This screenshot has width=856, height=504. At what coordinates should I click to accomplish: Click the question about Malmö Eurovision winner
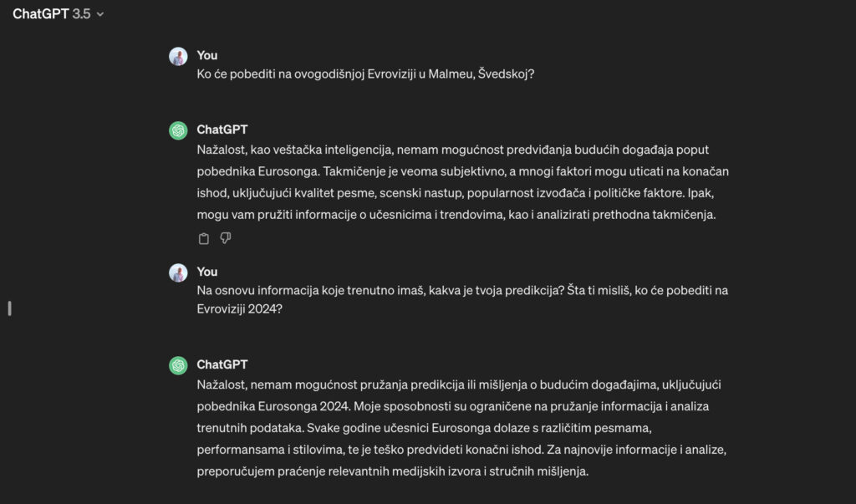point(365,74)
